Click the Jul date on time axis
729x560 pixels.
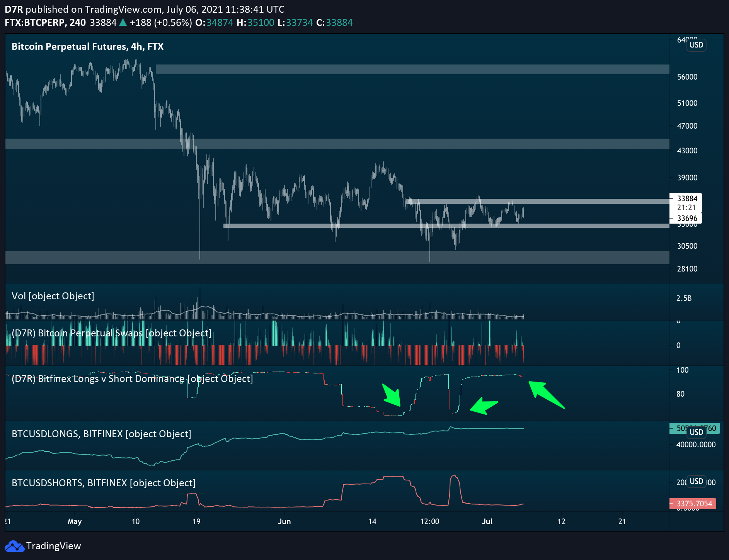pyautogui.click(x=487, y=521)
